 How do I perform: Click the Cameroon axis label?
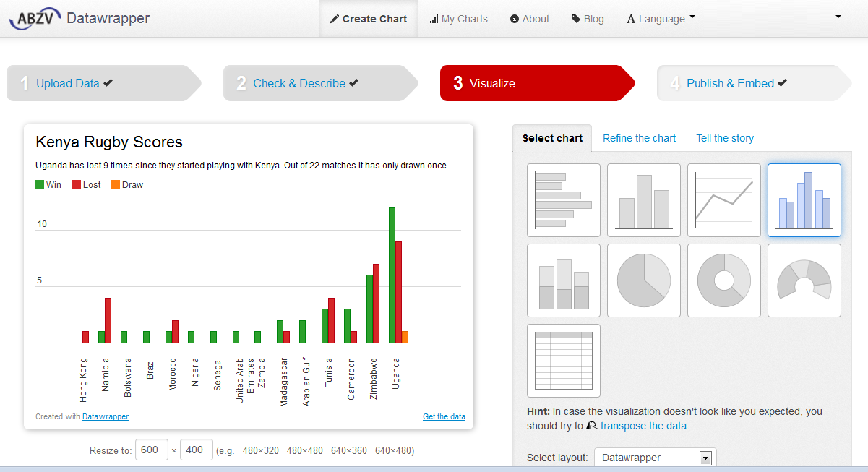(351, 378)
